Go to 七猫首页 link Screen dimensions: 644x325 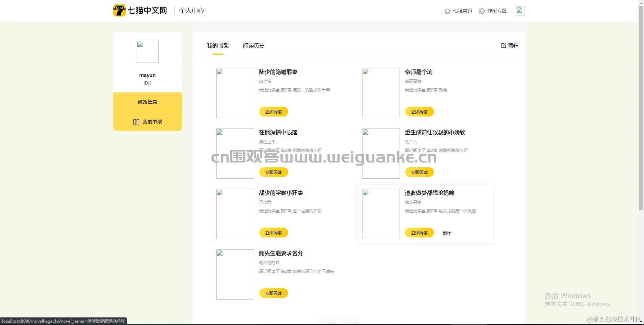[x=462, y=11]
